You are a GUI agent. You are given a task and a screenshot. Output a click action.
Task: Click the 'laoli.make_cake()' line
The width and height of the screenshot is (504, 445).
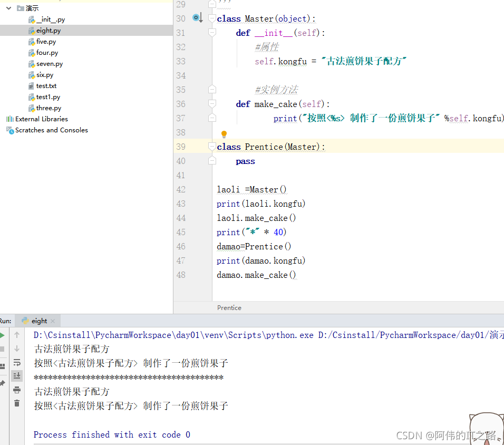coord(256,218)
